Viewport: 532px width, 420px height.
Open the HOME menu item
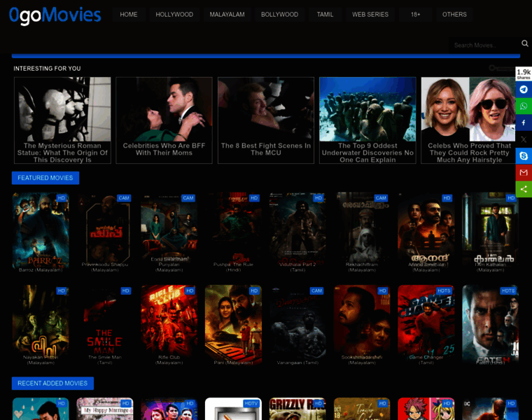tap(129, 15)
